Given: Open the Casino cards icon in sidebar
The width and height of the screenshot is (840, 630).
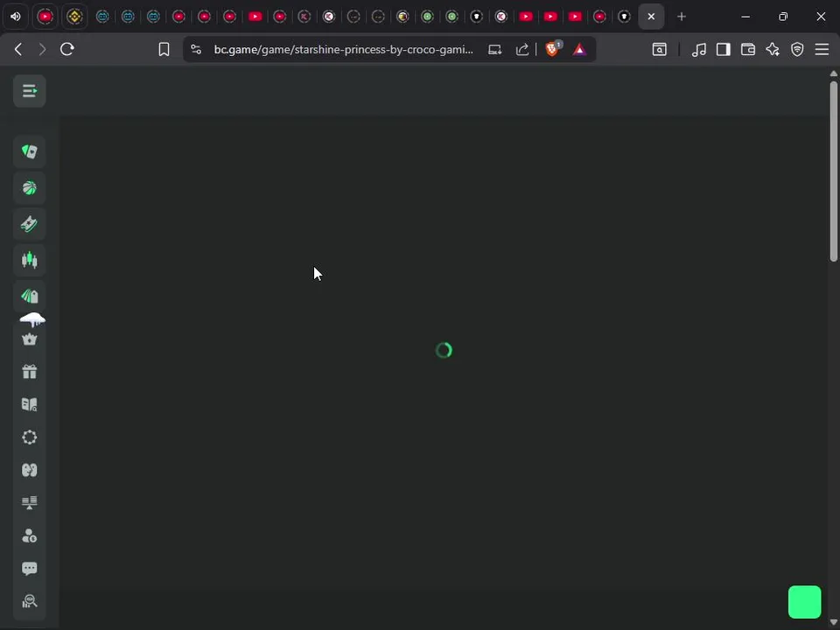Looking at the screenshot, I should tap(30, 151).
